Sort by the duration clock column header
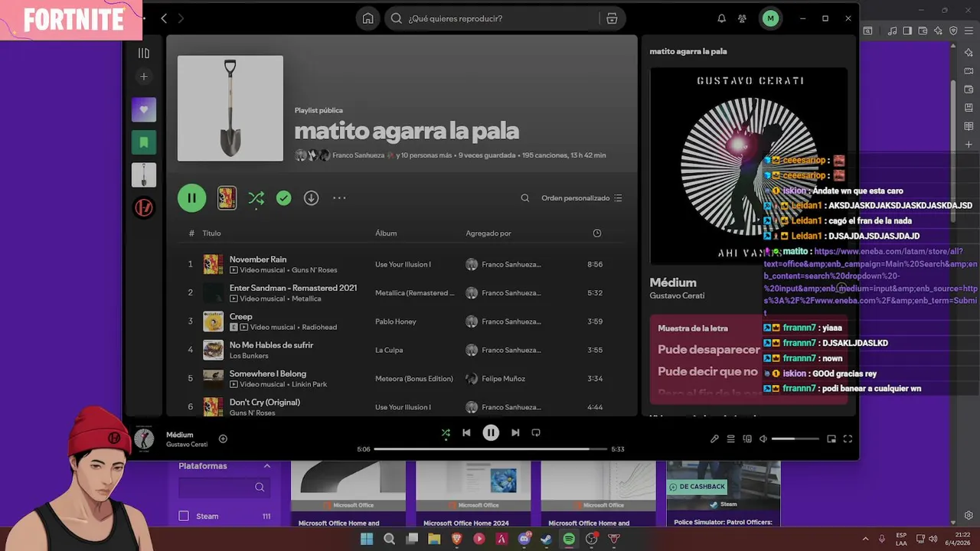Viewport: 980px width, 551px height. pos(597,233)
